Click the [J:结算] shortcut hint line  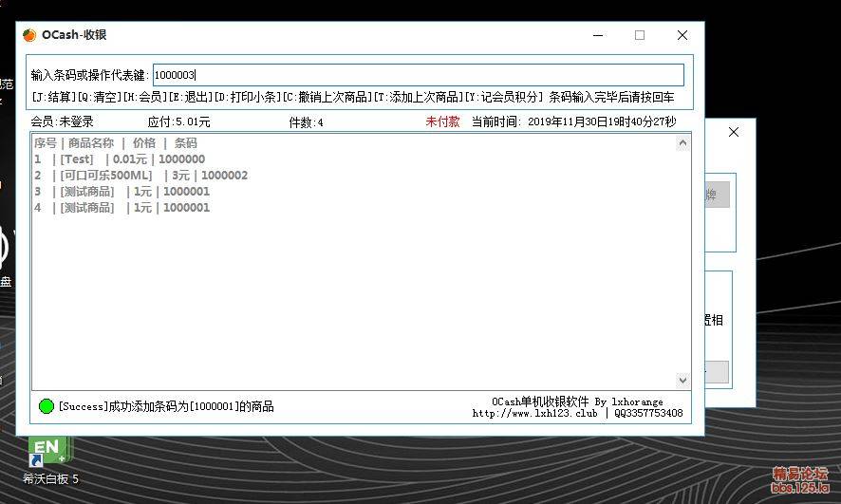pyautogui.click(x=353, y=97)
